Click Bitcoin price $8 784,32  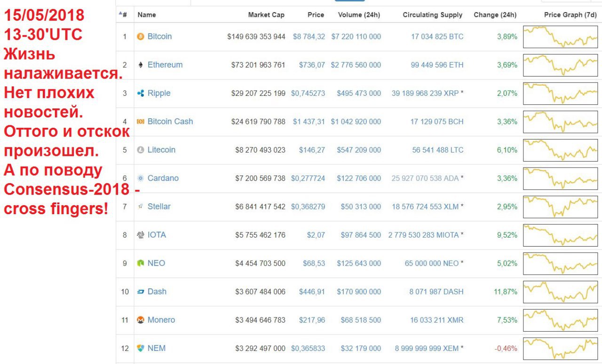309,37
